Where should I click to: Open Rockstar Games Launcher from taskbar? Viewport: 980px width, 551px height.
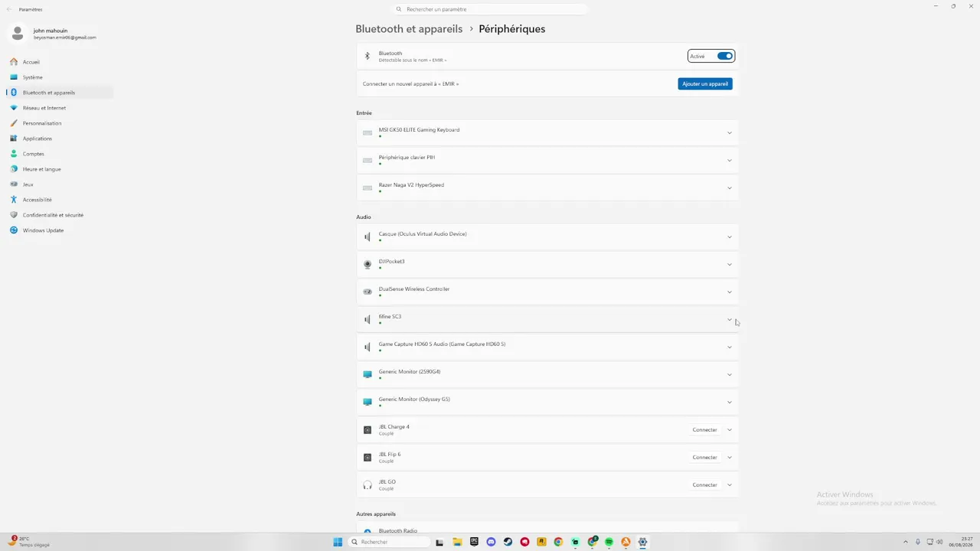tap(541, 542)
